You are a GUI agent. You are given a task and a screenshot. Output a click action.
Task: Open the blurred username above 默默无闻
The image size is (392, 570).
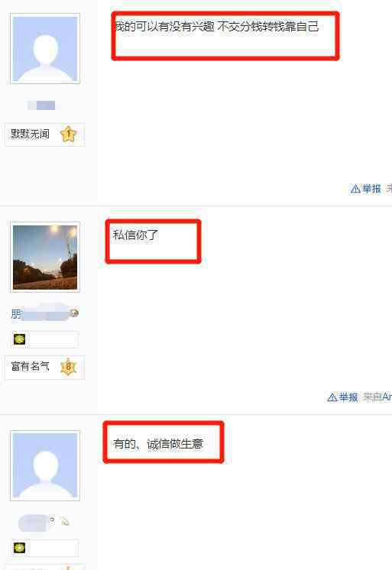41,105
